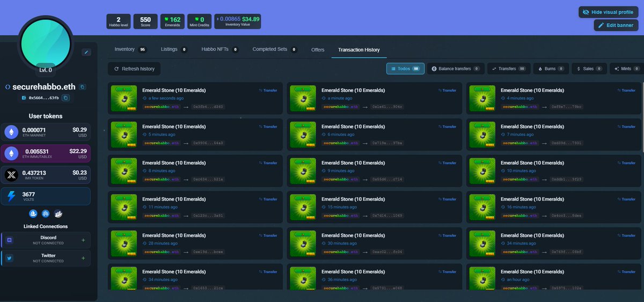Click the ETH Mainnet token icon
The height and width of the screenshot is (302, 644).
(11, 132)
